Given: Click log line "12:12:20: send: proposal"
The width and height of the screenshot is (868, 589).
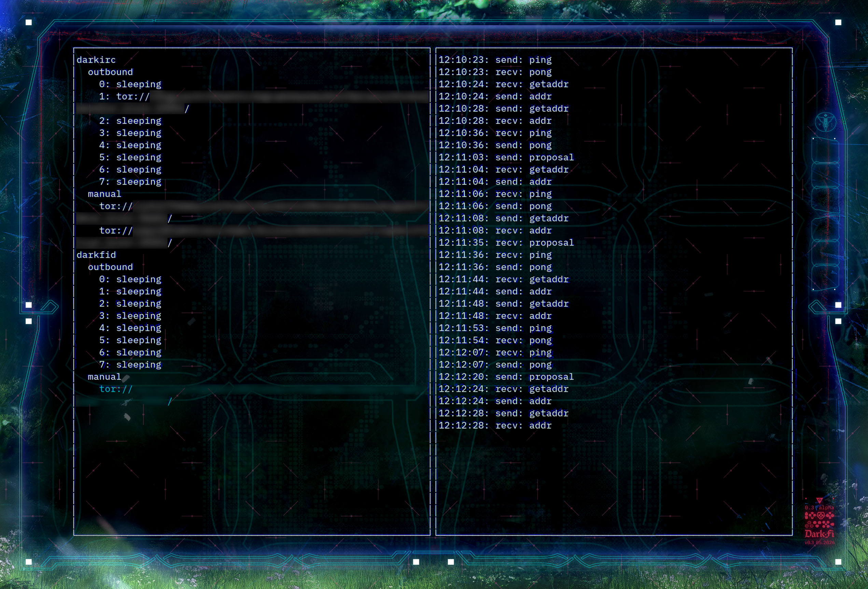Looking at the screenshot, I should tap(506, 377).
